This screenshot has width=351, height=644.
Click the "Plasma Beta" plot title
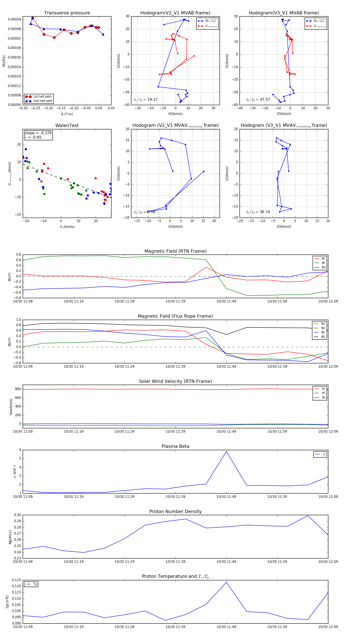175,446
